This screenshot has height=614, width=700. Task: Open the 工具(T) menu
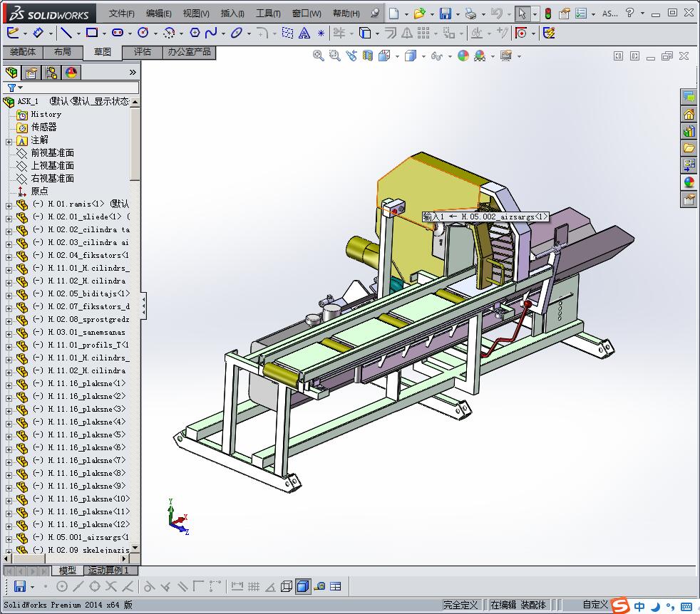tap(268, 14)
